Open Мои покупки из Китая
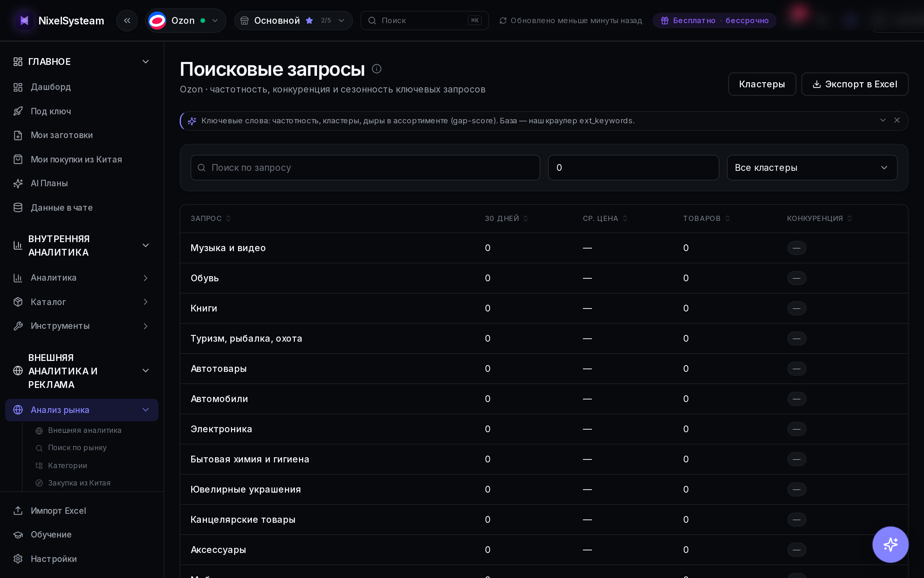The image size is (924, 578). 81,159
